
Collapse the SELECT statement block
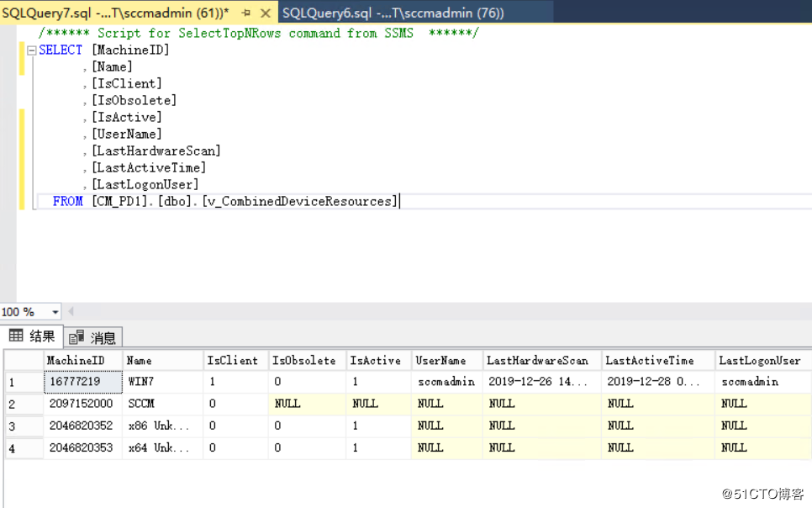tap(32, 50)
